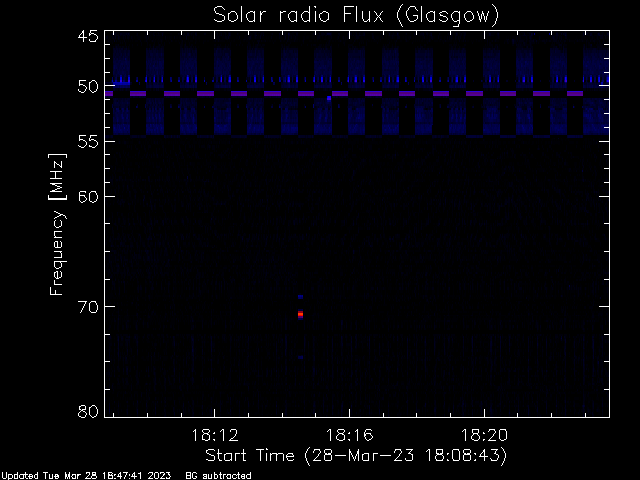Click the 18:20 time axis label
640x480 pixels.
484,435
